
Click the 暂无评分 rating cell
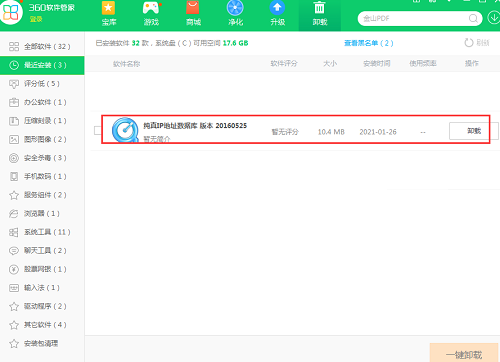[285, 132]
